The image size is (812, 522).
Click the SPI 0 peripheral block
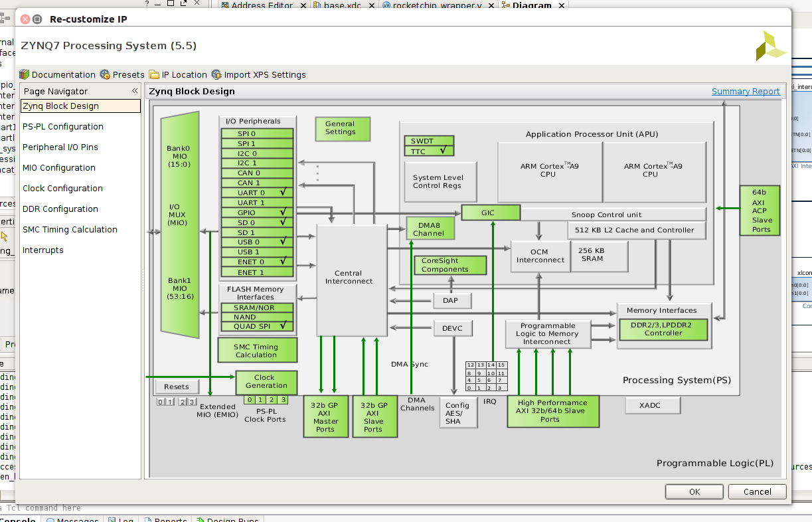[x=257, y=133]
